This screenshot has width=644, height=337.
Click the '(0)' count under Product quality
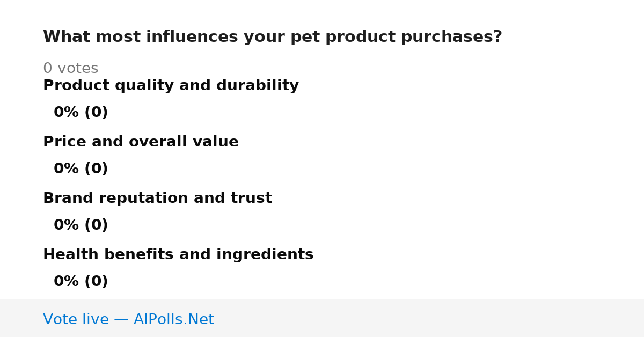pyautogui.click(x=96, y=113)
